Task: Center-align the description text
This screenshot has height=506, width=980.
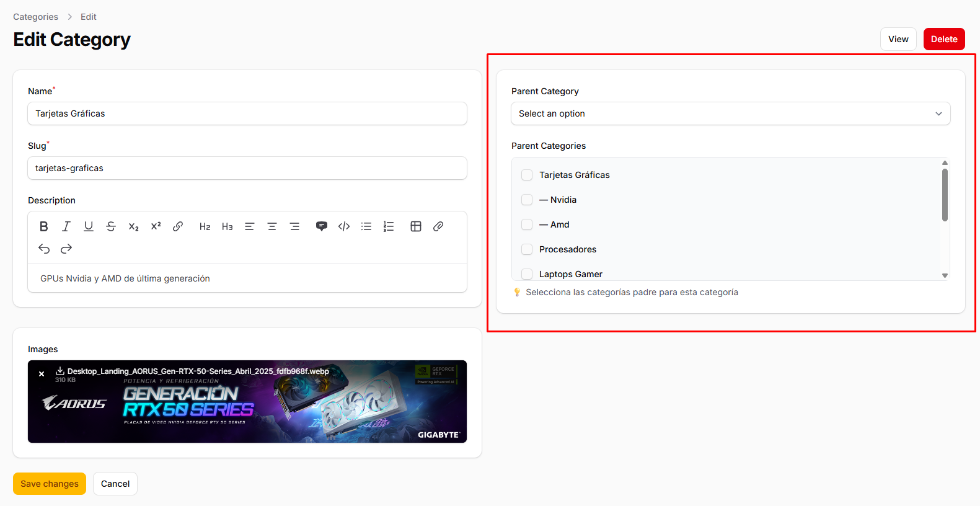Action: 272,226
